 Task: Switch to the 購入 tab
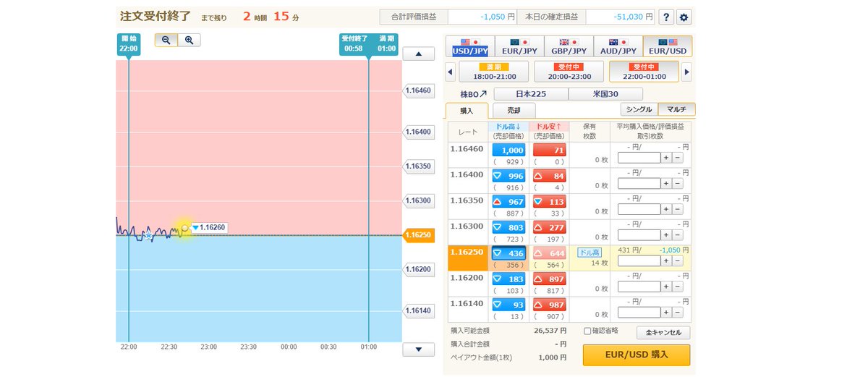(467, 111)
